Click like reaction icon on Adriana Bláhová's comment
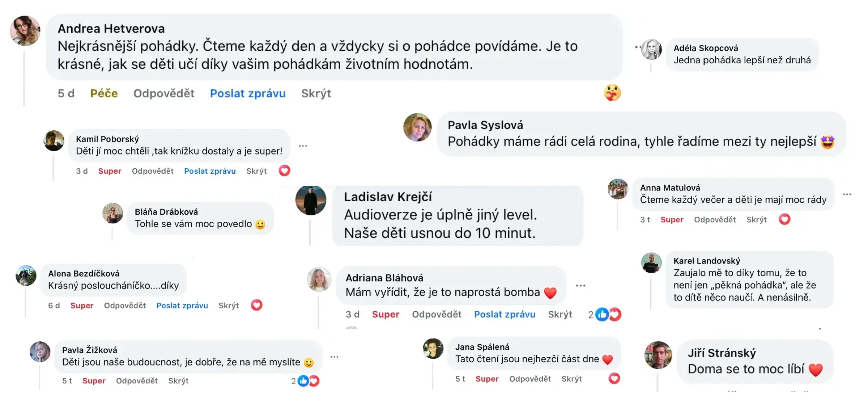Screen dimensions: 868x404 [602, 314]
